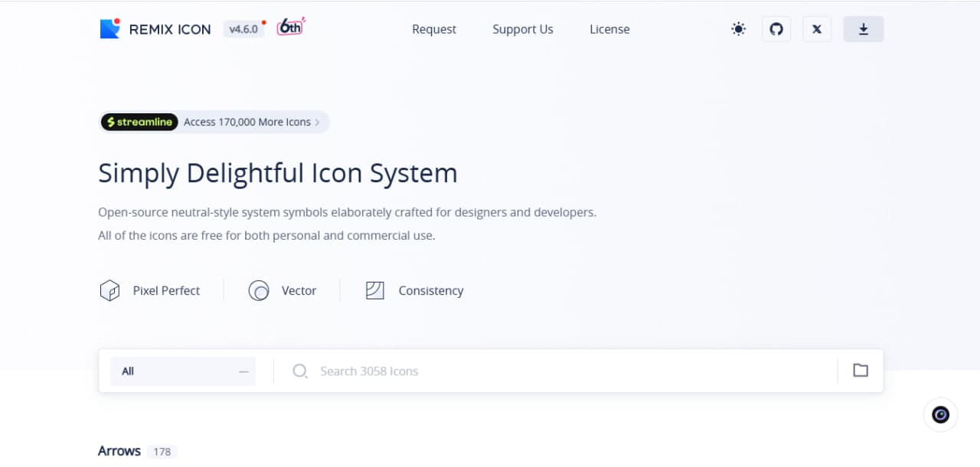Click the Streamline logo badge

(139, 122)
